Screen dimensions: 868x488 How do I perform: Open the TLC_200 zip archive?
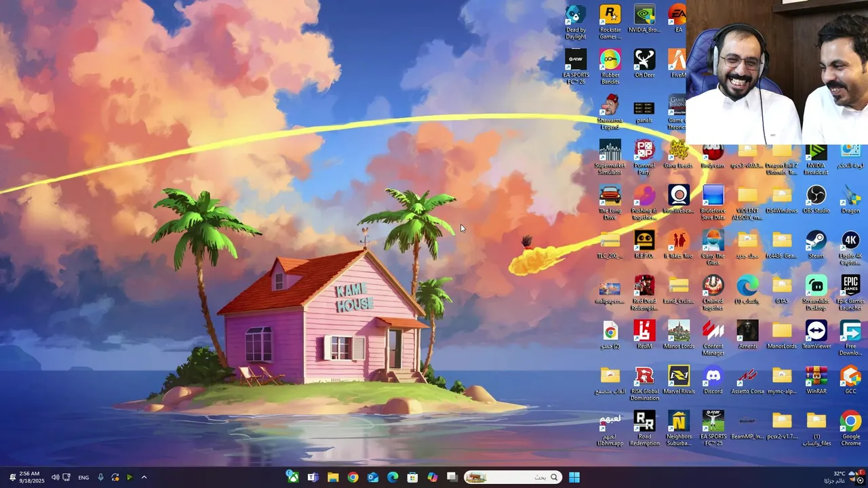click(610, 245)
